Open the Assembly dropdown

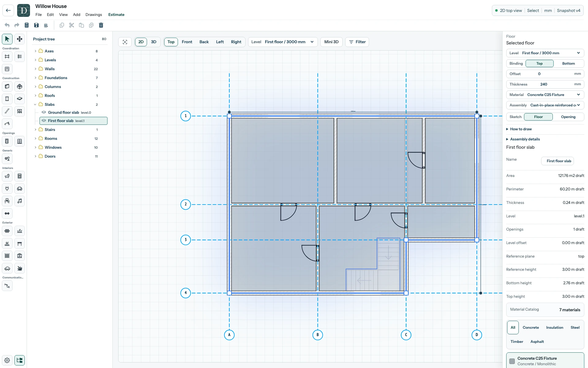click(x=545, y=105)
